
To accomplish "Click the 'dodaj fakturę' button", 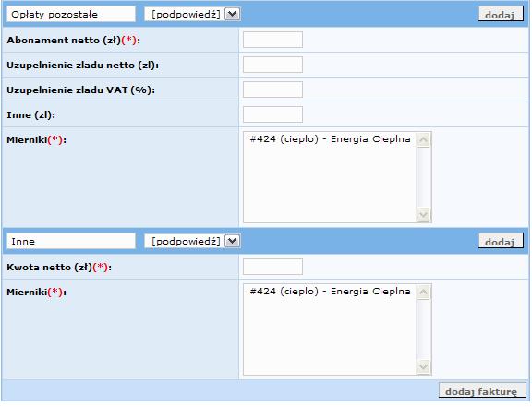I will pos(482,391).
